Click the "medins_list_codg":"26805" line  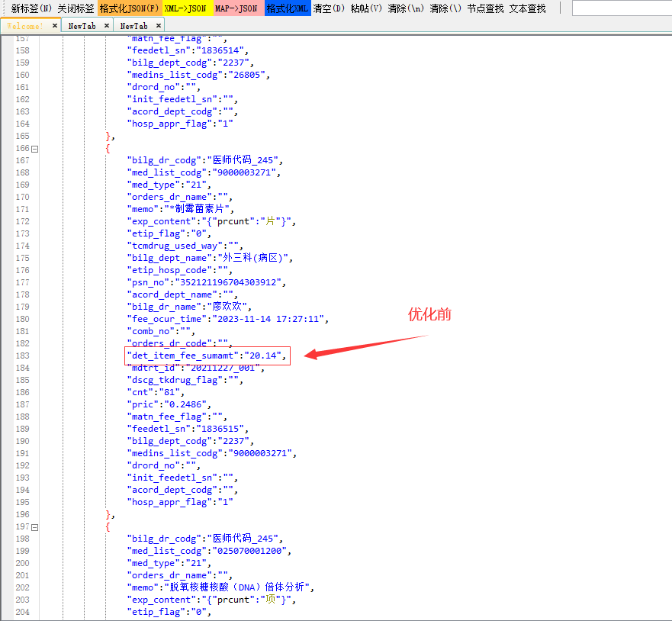[x=198, y=75]
